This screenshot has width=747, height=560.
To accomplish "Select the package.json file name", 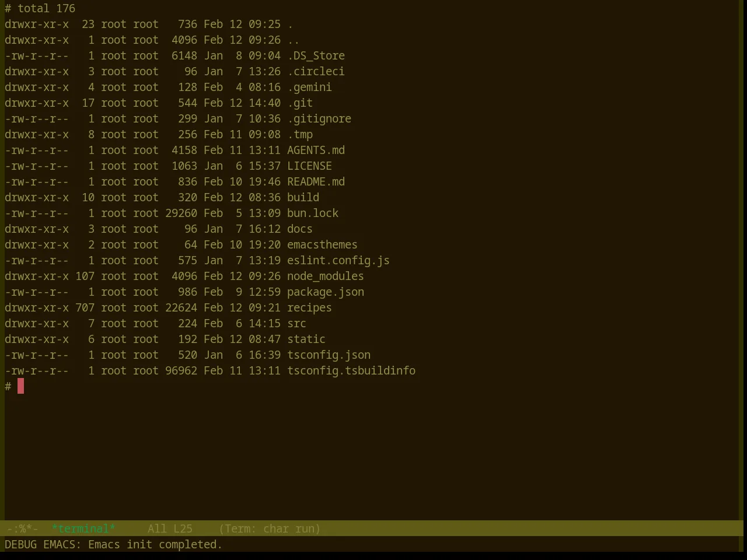I will (x=326, y=292).
